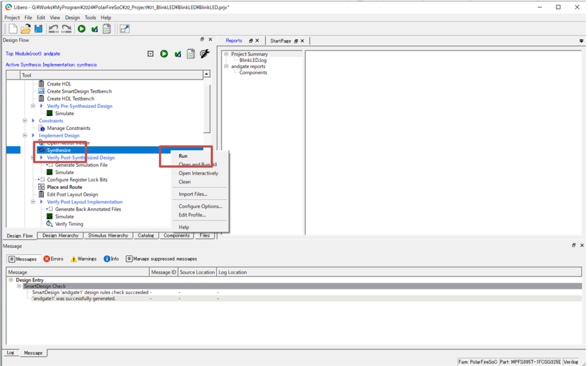Choose Run from the context menu
The width and height of the screenshot is (588, 366).
coord(183,156)
